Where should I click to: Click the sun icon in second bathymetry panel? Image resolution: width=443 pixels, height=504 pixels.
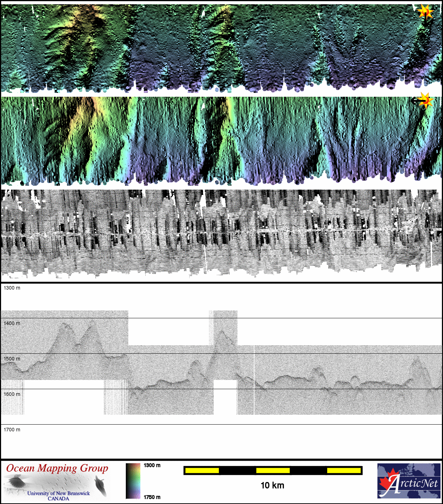(x=426, y=100)
